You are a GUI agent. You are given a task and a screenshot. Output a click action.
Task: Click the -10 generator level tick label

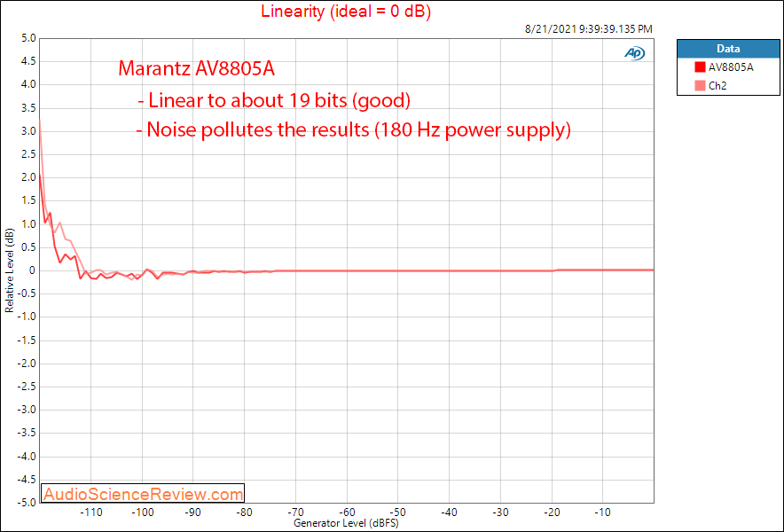(602, 512)
